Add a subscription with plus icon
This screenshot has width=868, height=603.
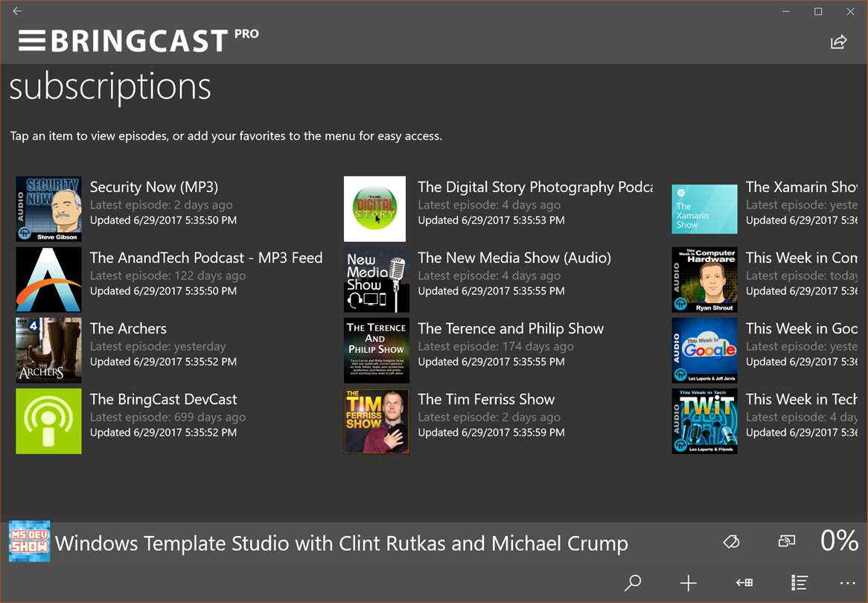tap(688, 582)
